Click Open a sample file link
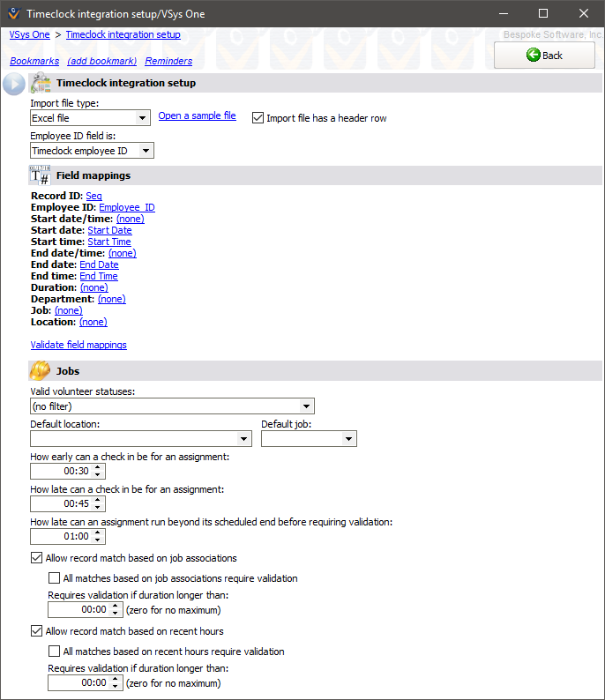Image resolution: width=605 pixels, height=700 pixels. [x=197, y=115]
